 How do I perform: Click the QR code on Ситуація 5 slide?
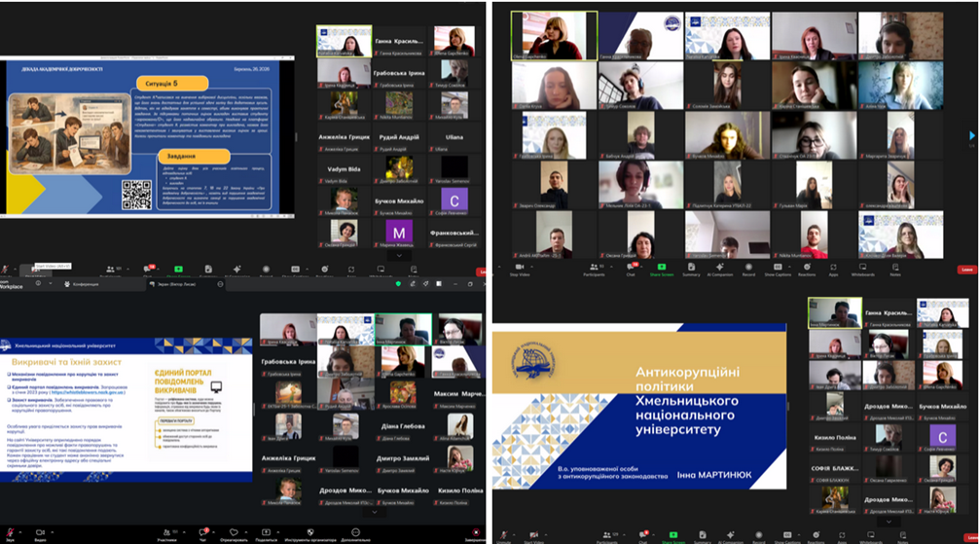click(x=136, y=194)
